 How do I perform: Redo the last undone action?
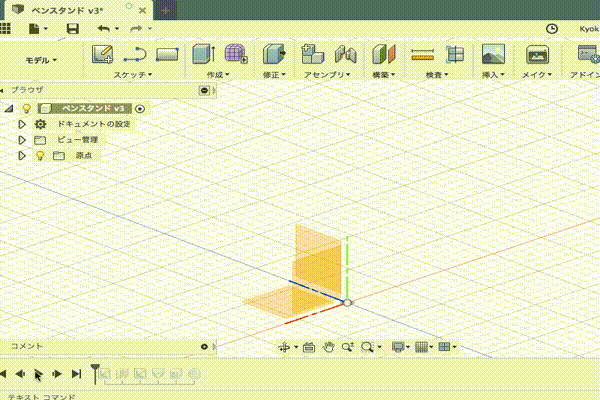click(136, 29)
